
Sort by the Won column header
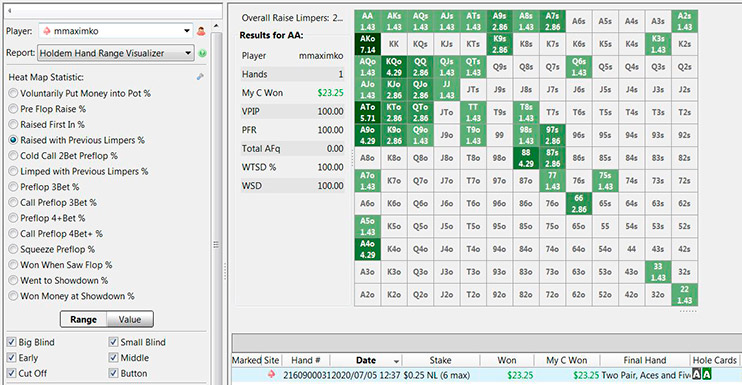point(507,360)
